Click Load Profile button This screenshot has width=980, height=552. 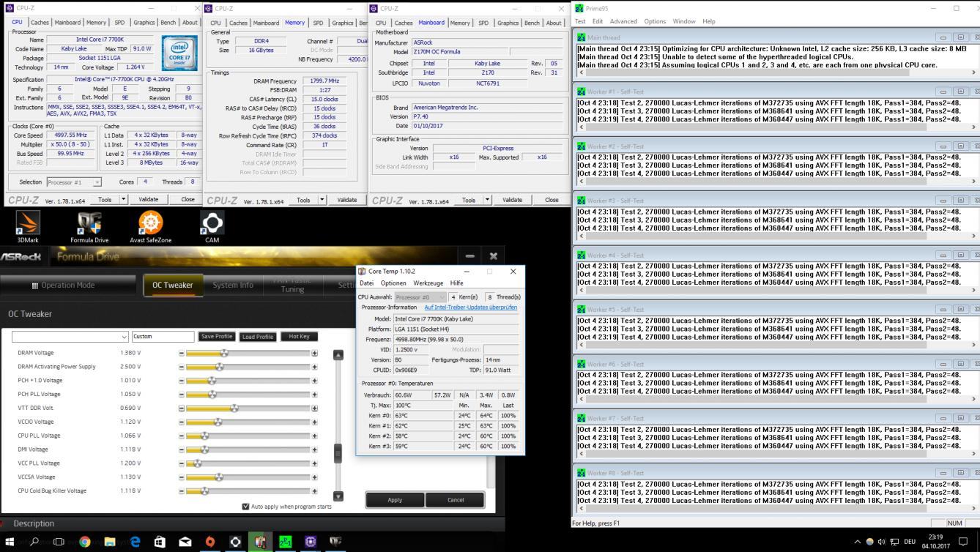pos(258,337)
